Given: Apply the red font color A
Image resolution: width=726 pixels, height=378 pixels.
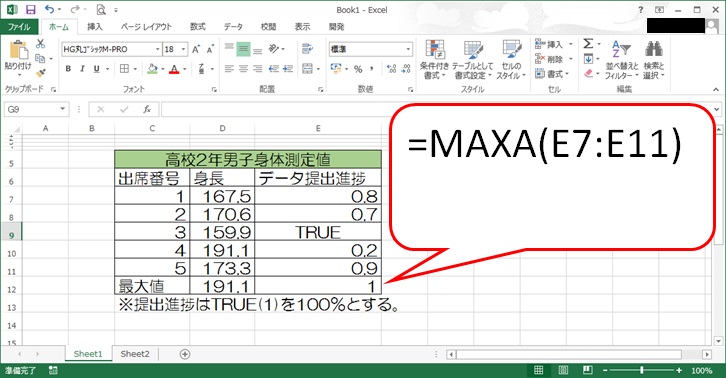Looking at the screenshot, I should tap(174, 69).
